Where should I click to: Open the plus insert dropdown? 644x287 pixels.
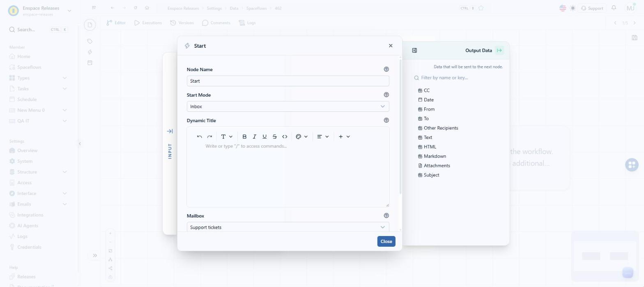click(344, 137)
